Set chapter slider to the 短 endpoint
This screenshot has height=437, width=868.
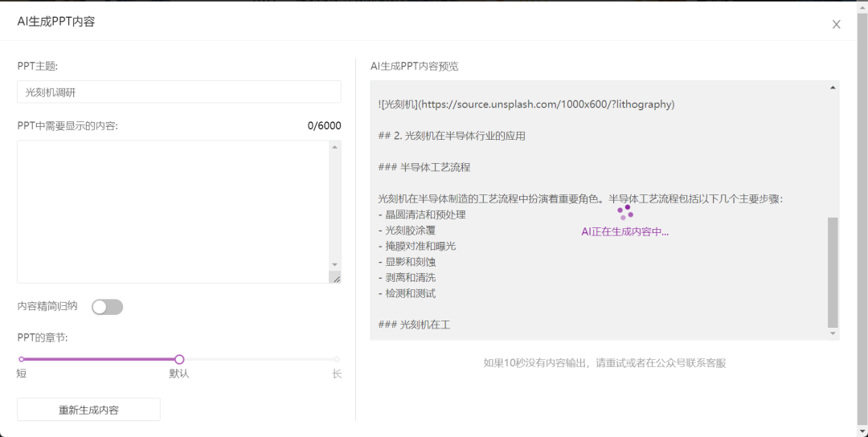point(22,359)
